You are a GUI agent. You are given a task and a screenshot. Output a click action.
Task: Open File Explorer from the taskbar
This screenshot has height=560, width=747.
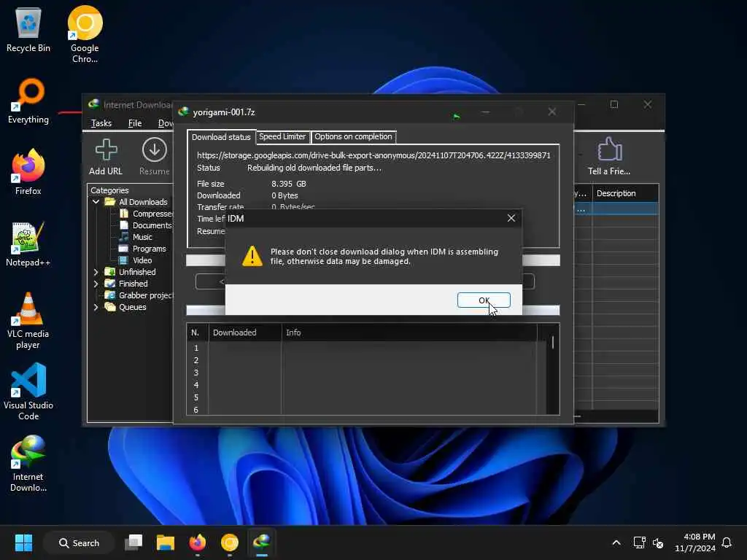(x=166, y=542)
